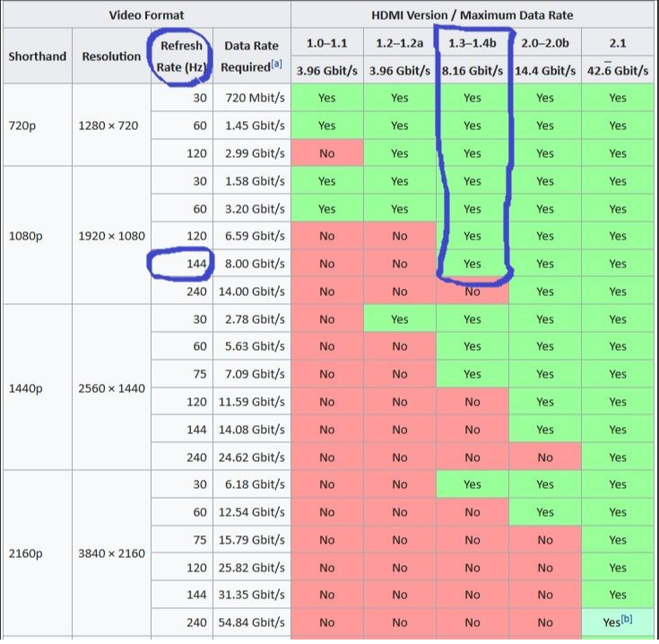The height and width of the screenshot is (644, 659).
Task: Click the 1.45 Gbit/s data rate cell
Action: coord(252,126)
